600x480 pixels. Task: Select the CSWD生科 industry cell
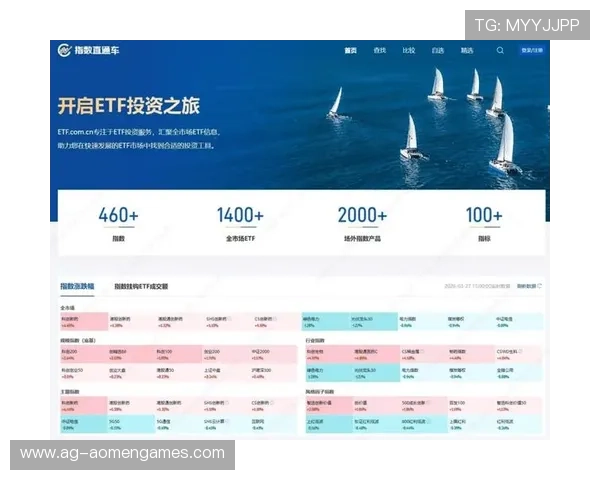point(518,354)
